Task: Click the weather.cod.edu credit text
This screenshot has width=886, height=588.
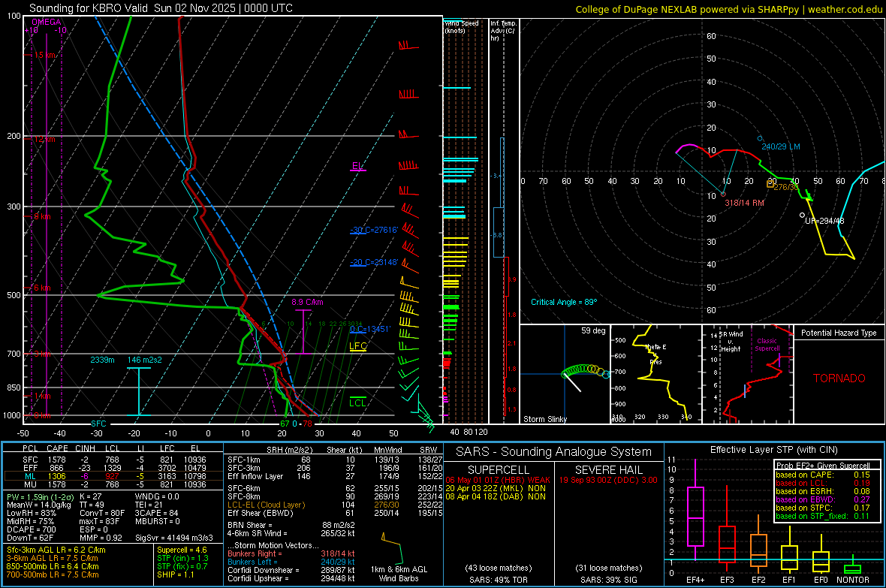Action: pos(845,9)
